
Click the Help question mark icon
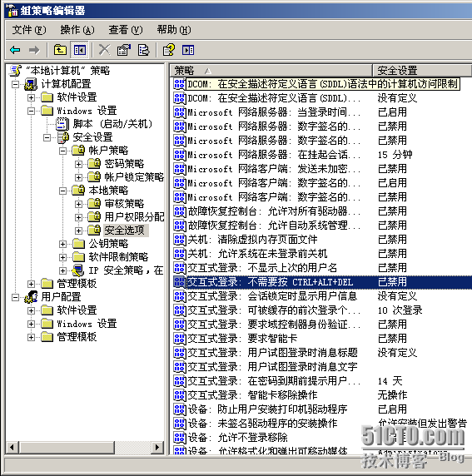click(x=169, y=50)
